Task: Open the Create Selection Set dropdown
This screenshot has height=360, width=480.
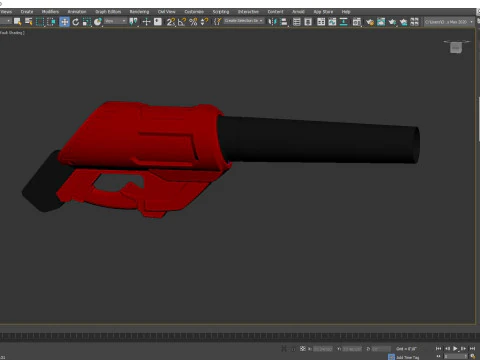Action: coord(244,21)
